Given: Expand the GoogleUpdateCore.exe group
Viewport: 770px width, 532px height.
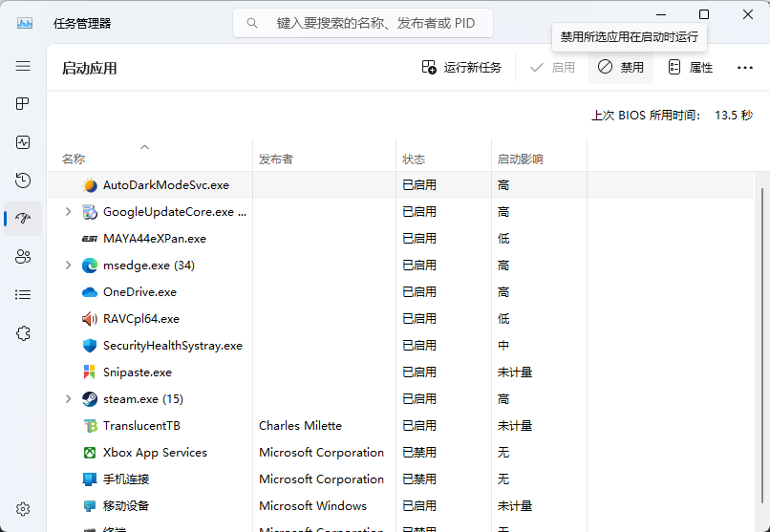Looking at the screenshot, I should pyautogui.click(x=68, y=212).
